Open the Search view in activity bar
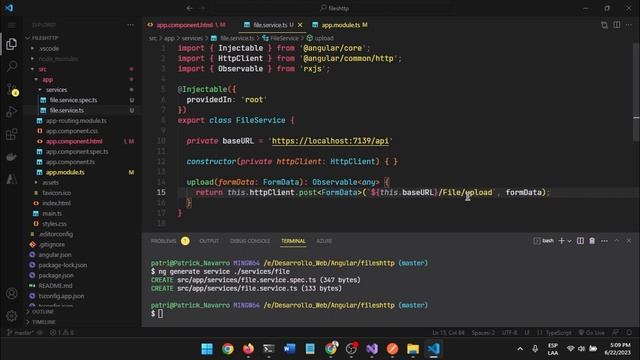This screenshot has height=360, width=640. click(11, 66)
